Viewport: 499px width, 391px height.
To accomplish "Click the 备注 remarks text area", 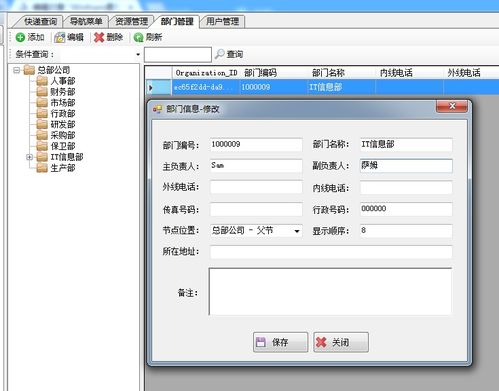I will pos(330,291).
